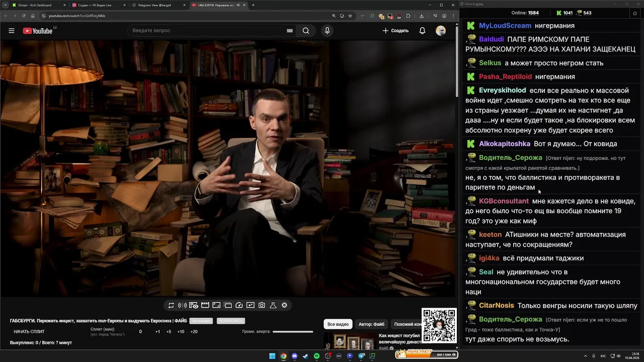
Task: Click the audio boost icon in player toolbar
Action: click(182, 305)
